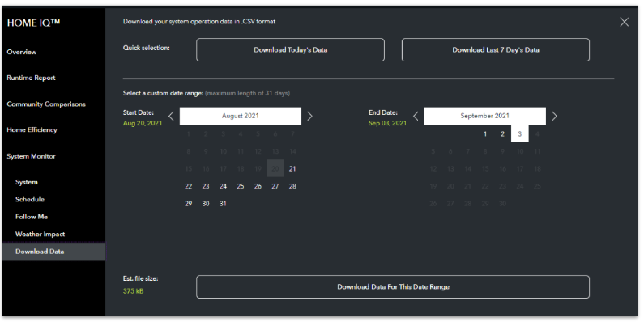The height and width of the screenshot is (322, 644).
Task: Select August 22 in start calendar
Action: point(189,186)
